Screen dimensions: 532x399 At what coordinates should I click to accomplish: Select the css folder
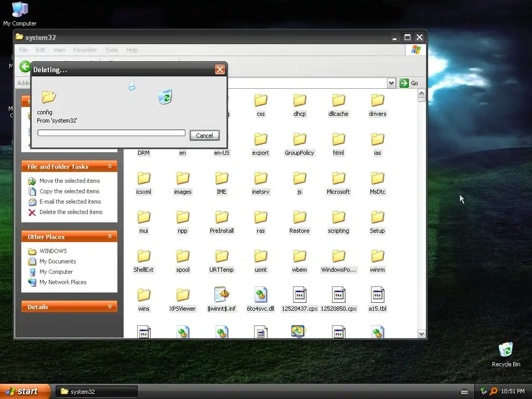(261, 105)
